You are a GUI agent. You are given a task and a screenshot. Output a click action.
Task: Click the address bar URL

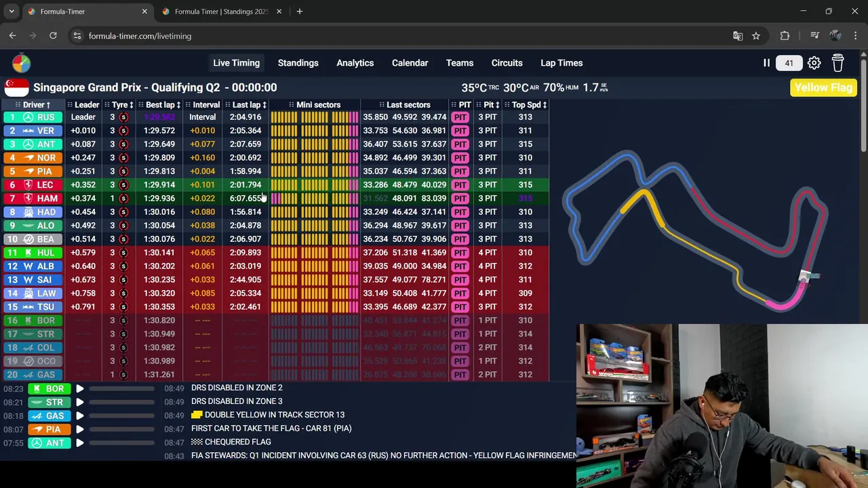tap(140, 36)
